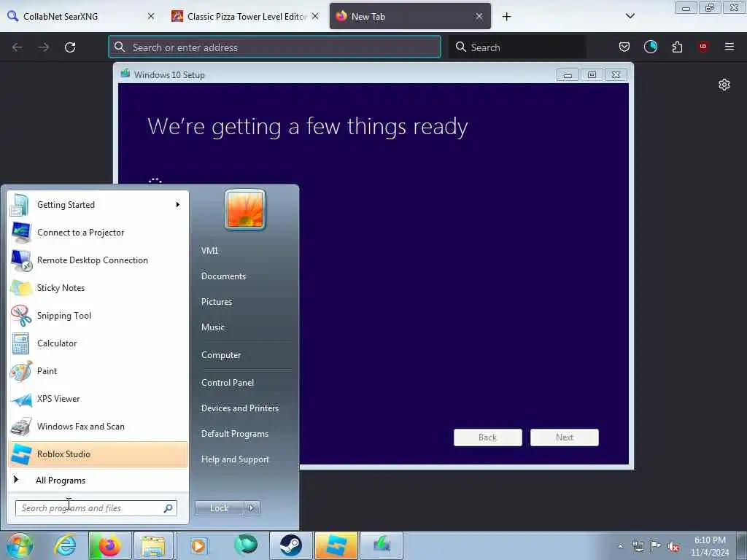Open Sticky Notes
The height and width of the screenshot is (560, 747).
(x=98, y=287)
